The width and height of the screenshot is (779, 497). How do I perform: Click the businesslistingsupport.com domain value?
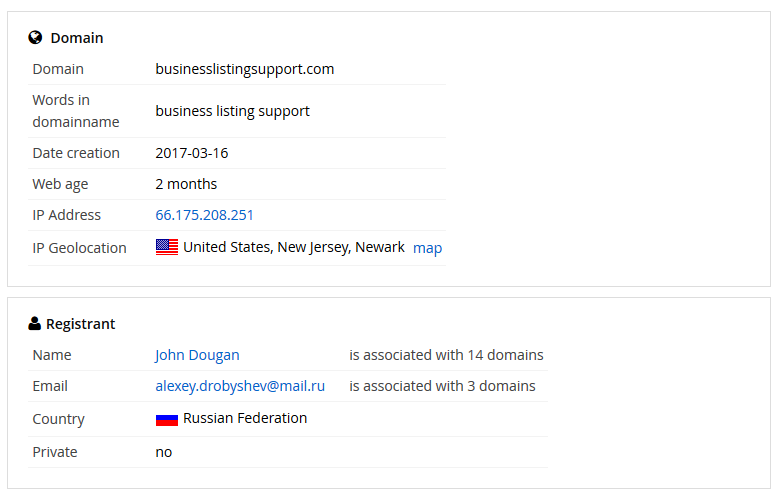[244, 69]
